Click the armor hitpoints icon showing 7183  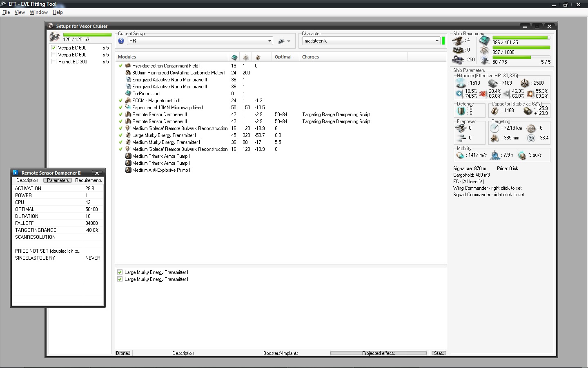[x=493, y=83]
